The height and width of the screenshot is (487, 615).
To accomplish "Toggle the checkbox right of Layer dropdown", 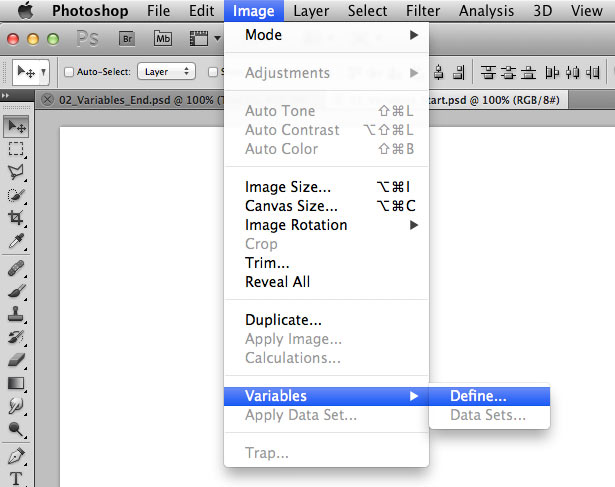I will 213,72.
